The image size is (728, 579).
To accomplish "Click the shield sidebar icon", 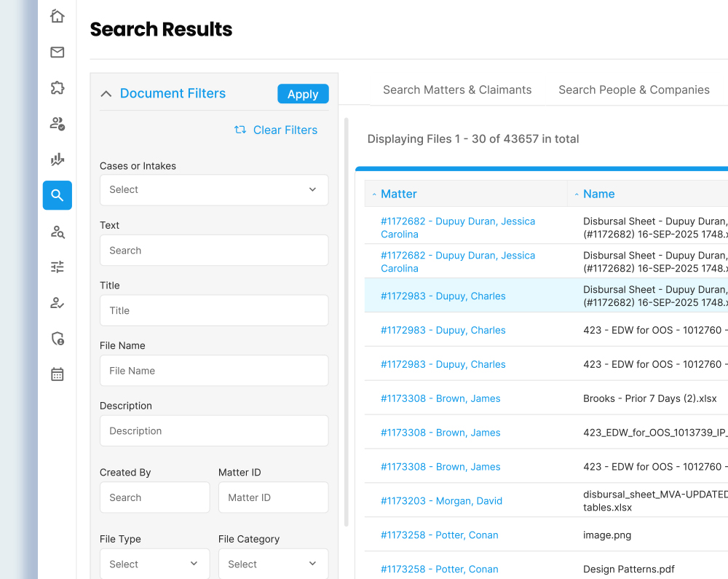I will tap(57, 338).
